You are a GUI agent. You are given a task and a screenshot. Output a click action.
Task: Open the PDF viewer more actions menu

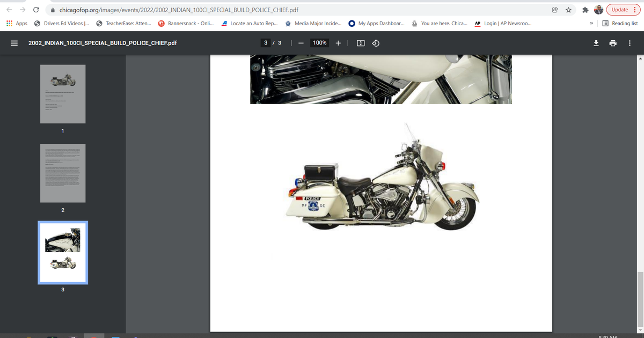pyautogui.click(x=629, y=43)
